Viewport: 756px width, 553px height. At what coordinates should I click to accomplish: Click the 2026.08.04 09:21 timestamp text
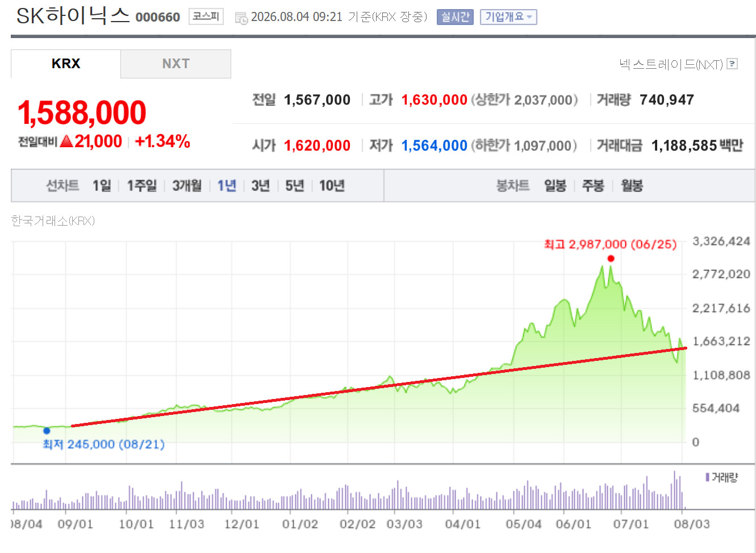point(296,17)
